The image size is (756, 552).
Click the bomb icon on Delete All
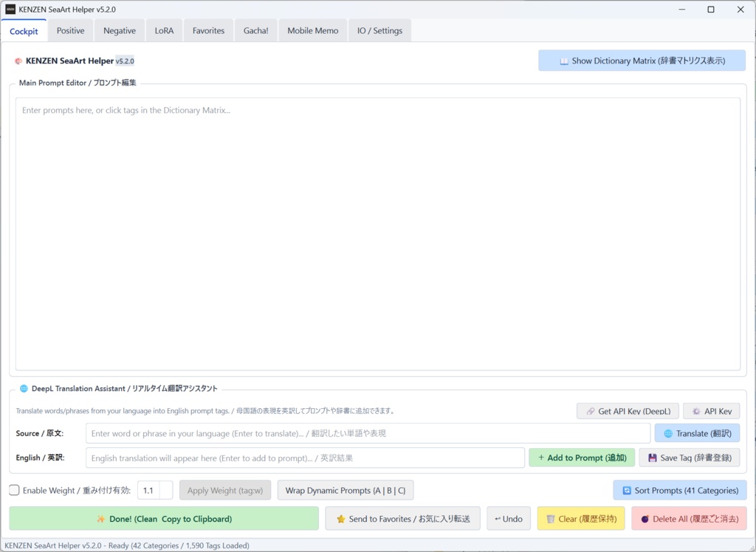645,520
